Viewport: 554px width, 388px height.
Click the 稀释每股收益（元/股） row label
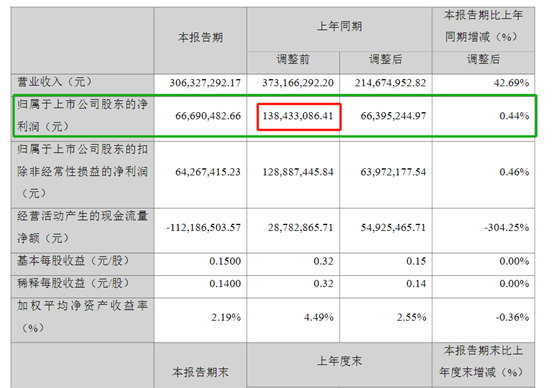(x=73, y=283)
